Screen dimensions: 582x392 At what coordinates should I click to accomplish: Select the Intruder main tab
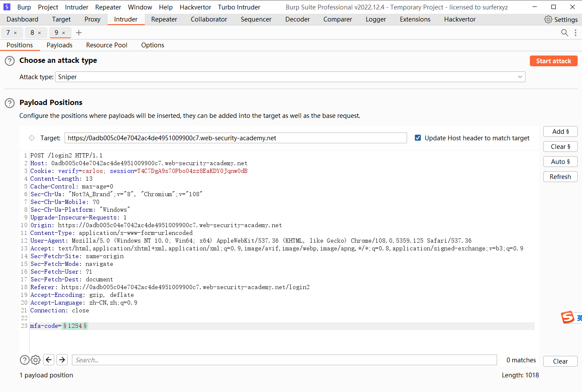click(x=126, y=19)
